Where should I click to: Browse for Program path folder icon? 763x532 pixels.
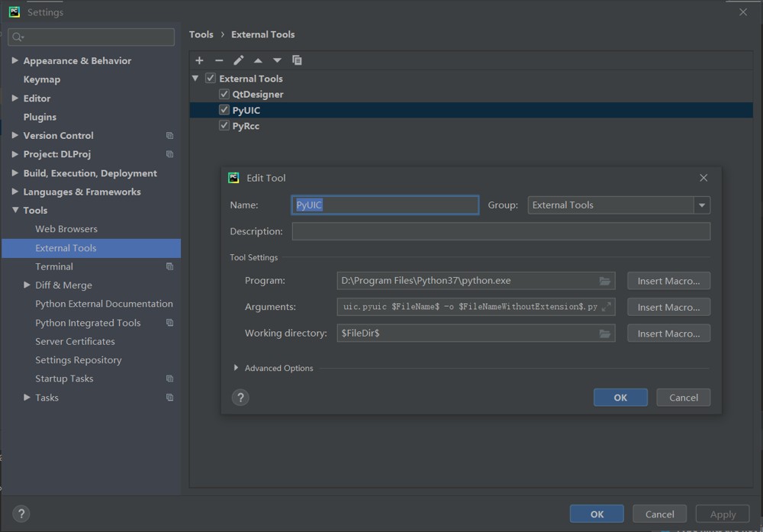click(604, 281)
